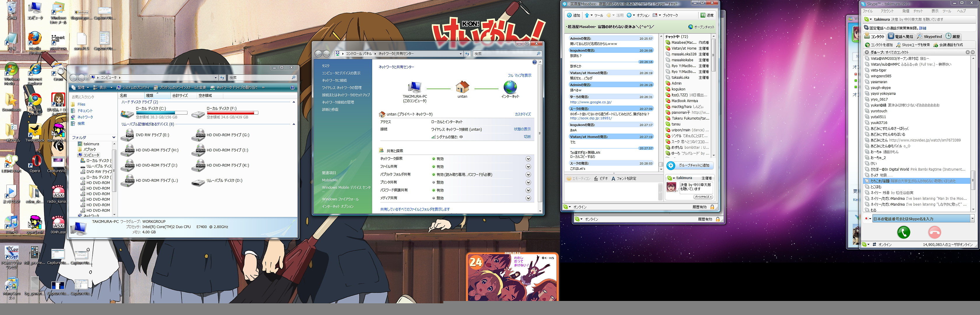Expand the Network discovery sharing setting
The height and width of the screenshot is (315, 980).
(x=528, y=159)
